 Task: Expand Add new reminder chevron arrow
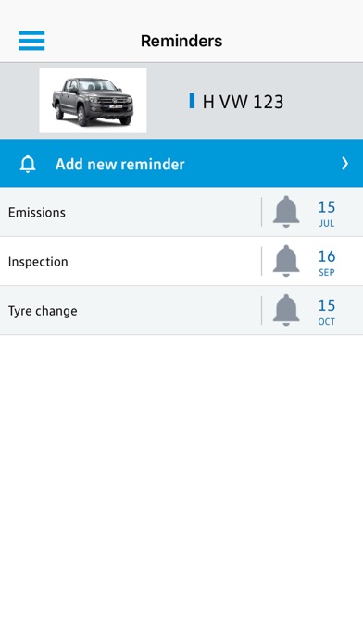point(344,164)
